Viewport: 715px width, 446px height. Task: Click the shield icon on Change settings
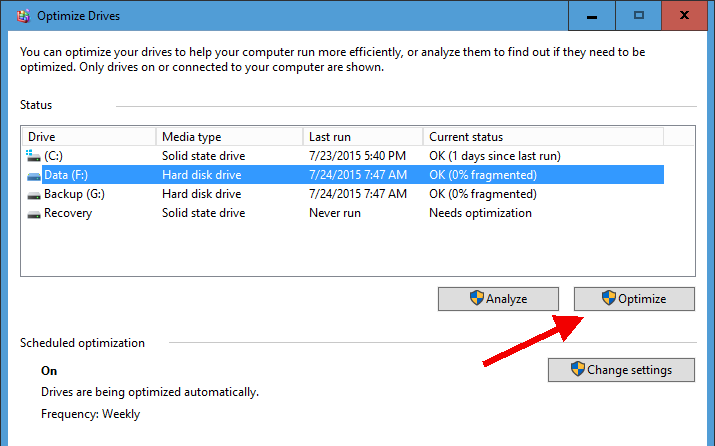tap(577, 369)
